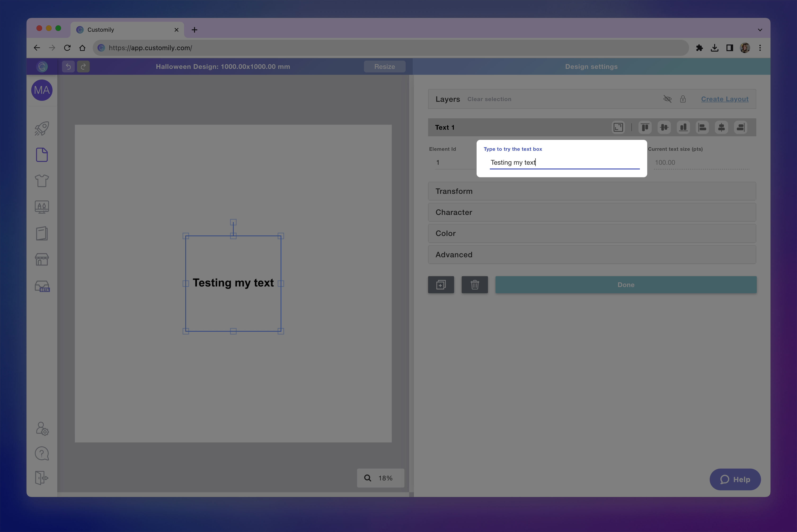Expand the Transform section

point(592,191)
